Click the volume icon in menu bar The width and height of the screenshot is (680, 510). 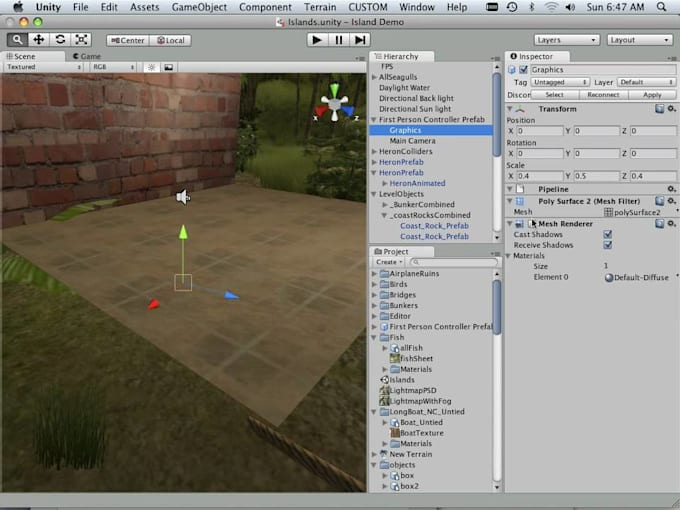point(570,7)
